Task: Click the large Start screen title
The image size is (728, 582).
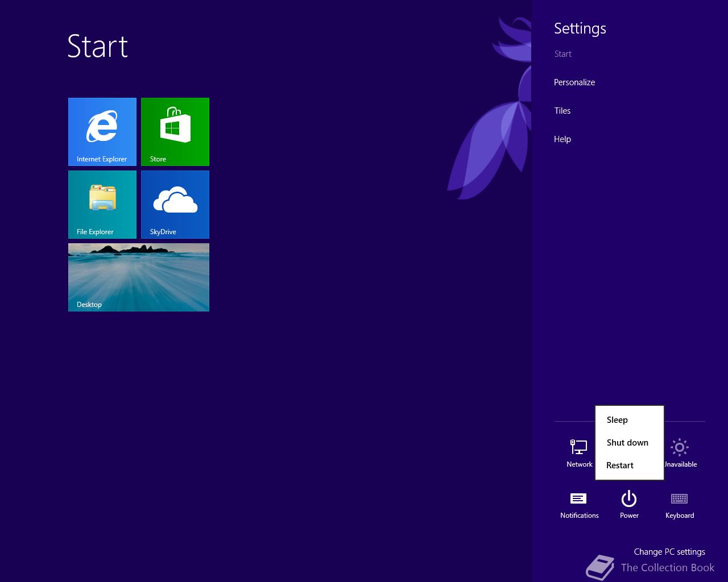Action: (98, 46)
